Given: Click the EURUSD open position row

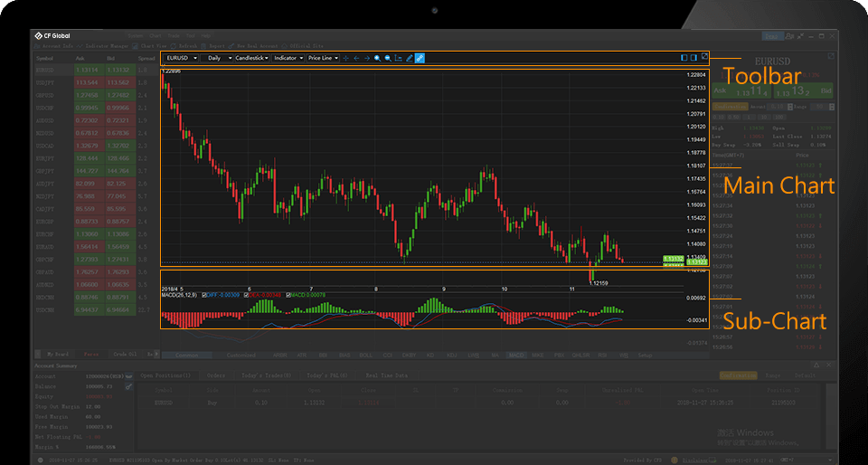Looking at the screenshot, I should point(479,403).
